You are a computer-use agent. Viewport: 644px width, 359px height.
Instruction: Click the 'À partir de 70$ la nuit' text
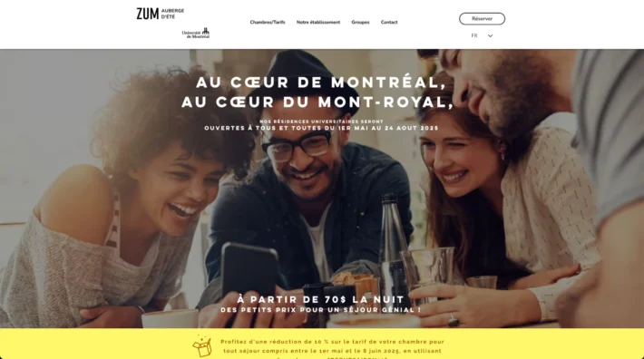(321, 299)
